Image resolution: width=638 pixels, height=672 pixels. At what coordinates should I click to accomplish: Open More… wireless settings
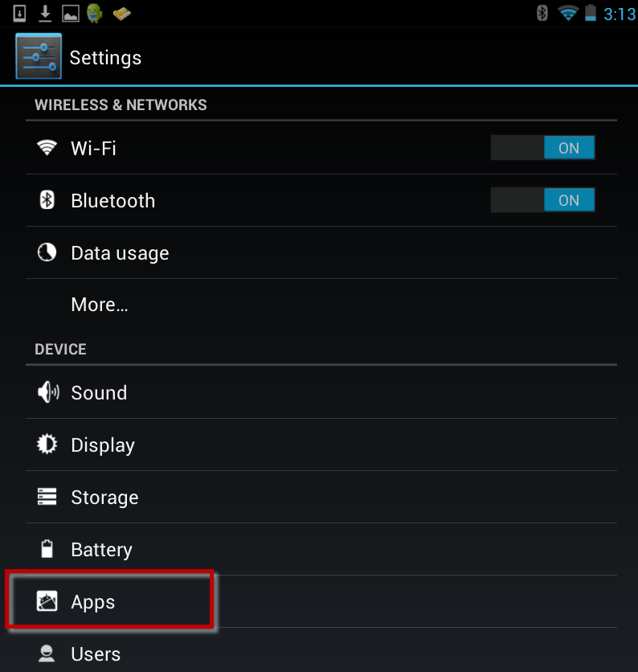point(100,305)
